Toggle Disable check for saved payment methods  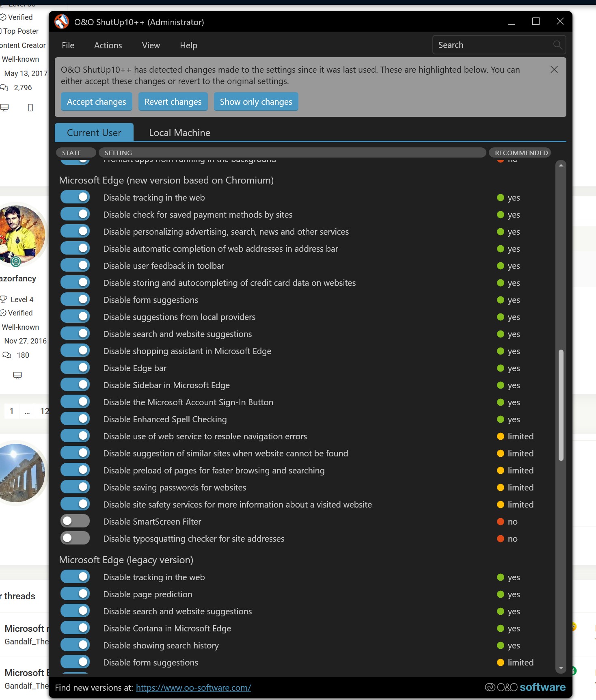click(75, 214)
